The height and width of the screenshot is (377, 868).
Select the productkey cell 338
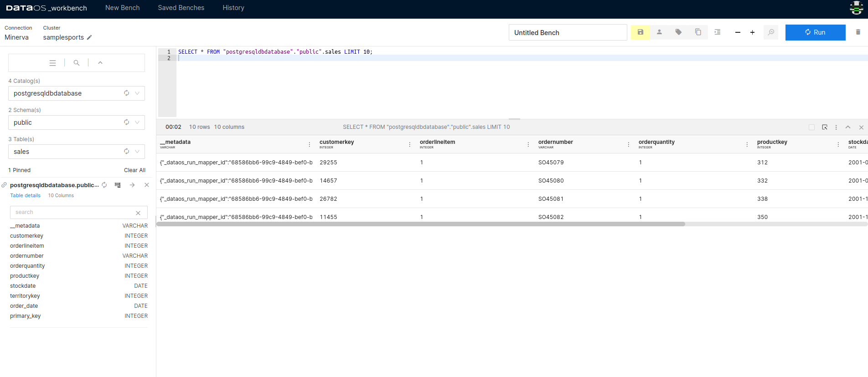(762, 199)
